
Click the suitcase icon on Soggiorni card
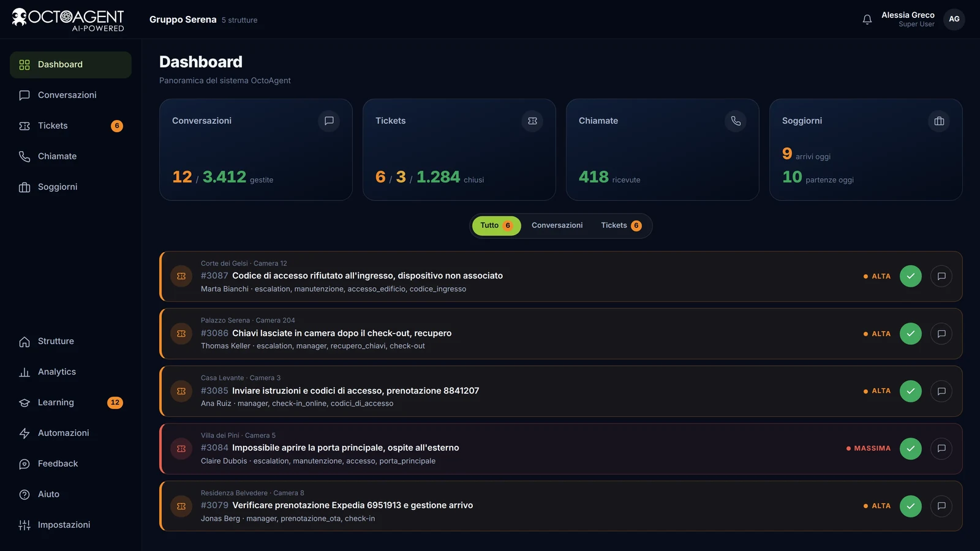click(939, 121)
